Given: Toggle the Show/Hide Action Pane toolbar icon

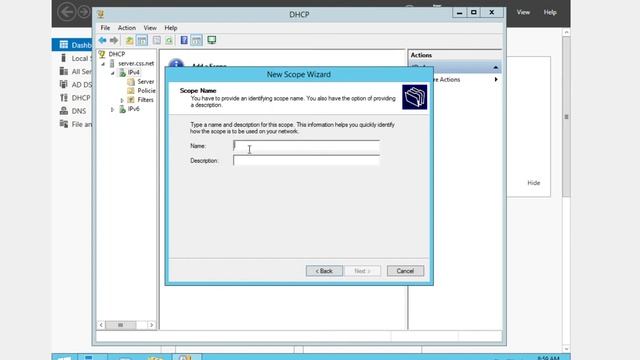Looking at the screenshot, I should tap(196, 40).
